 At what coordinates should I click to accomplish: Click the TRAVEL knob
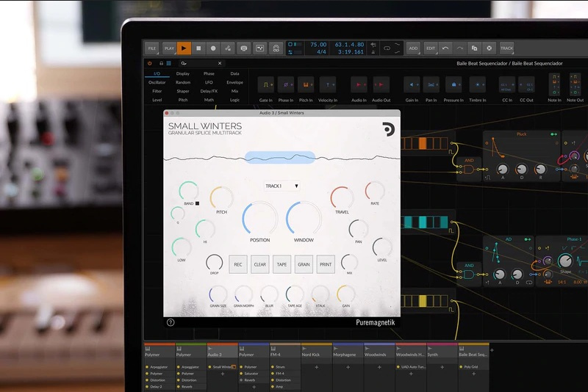point(342,197)
